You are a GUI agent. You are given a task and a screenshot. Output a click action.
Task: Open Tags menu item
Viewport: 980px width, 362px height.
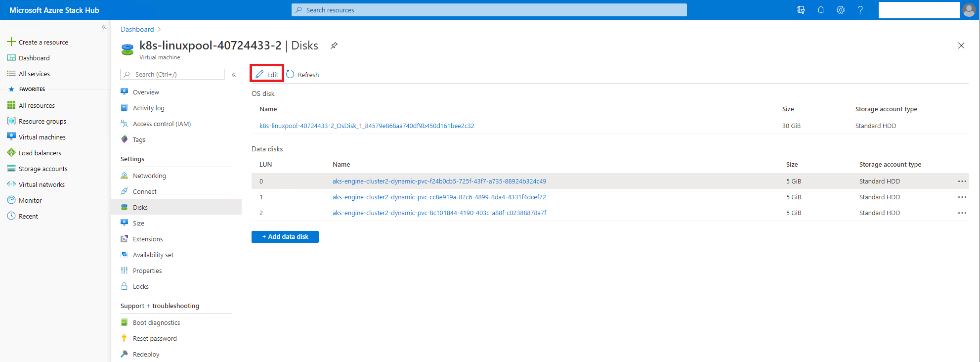coord(139,139)
